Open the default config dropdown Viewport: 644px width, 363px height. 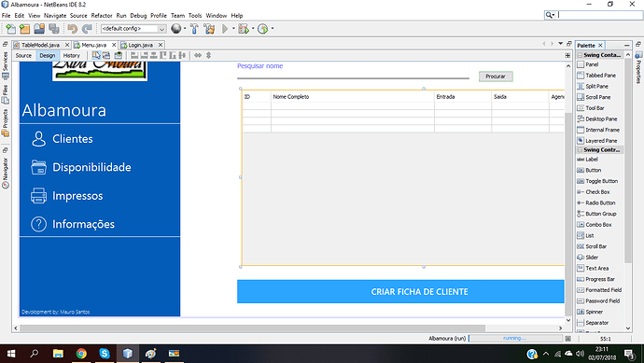click(x=133, y=29)
